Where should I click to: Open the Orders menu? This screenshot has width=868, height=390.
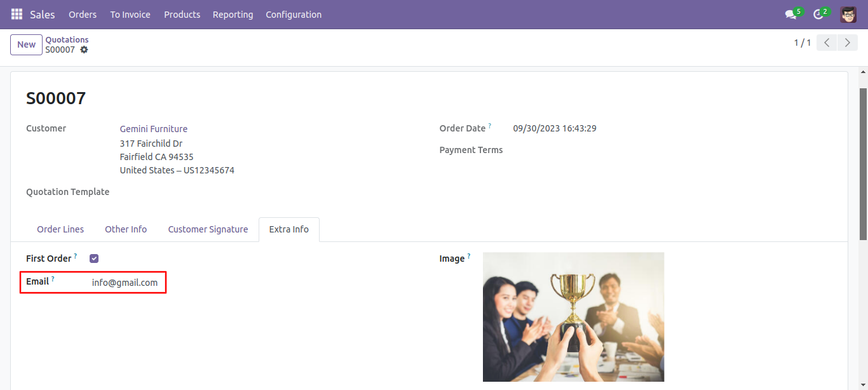tap(83, 15)
